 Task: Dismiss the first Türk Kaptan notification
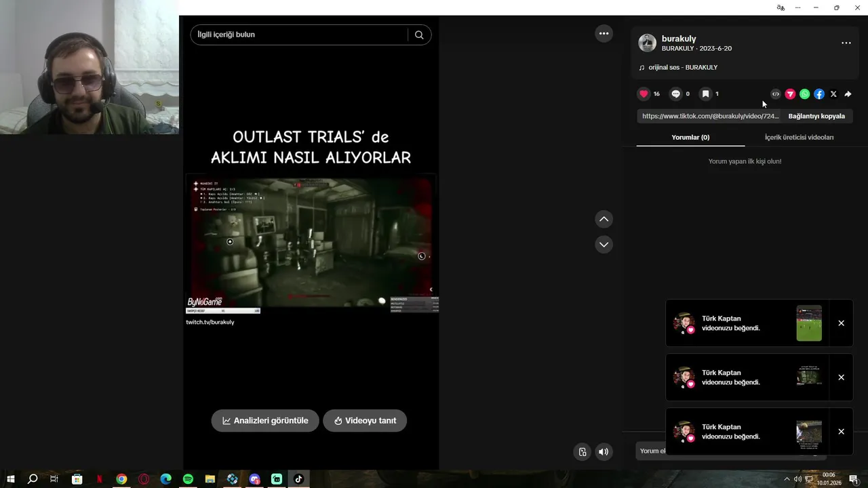(841, 323)
